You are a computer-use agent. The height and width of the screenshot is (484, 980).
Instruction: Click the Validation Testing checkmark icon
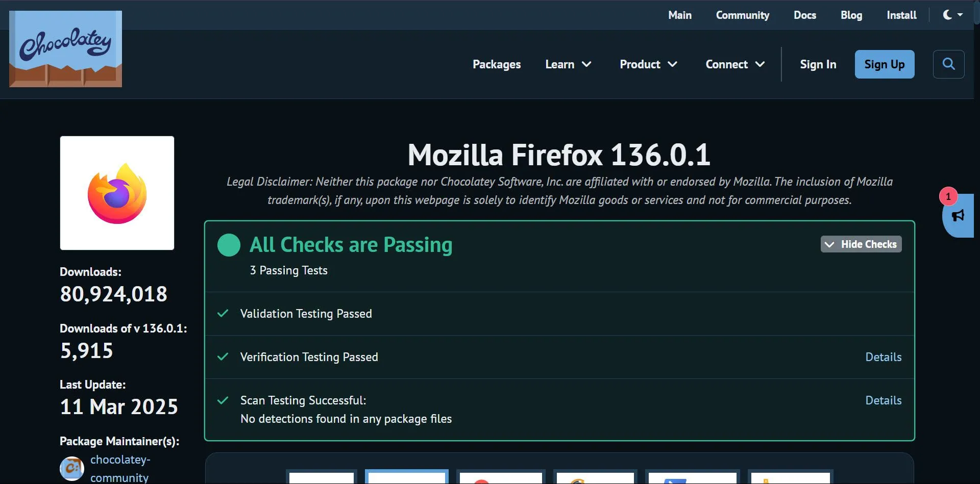coord(223,313)
